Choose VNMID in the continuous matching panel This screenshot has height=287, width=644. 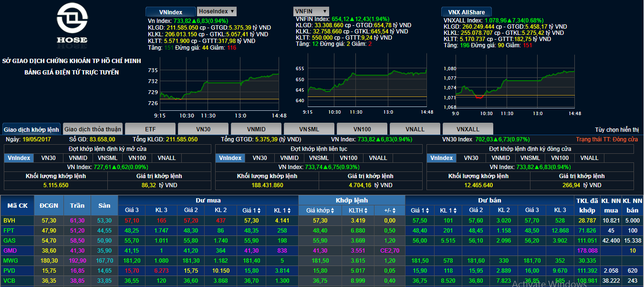[290, 158]
